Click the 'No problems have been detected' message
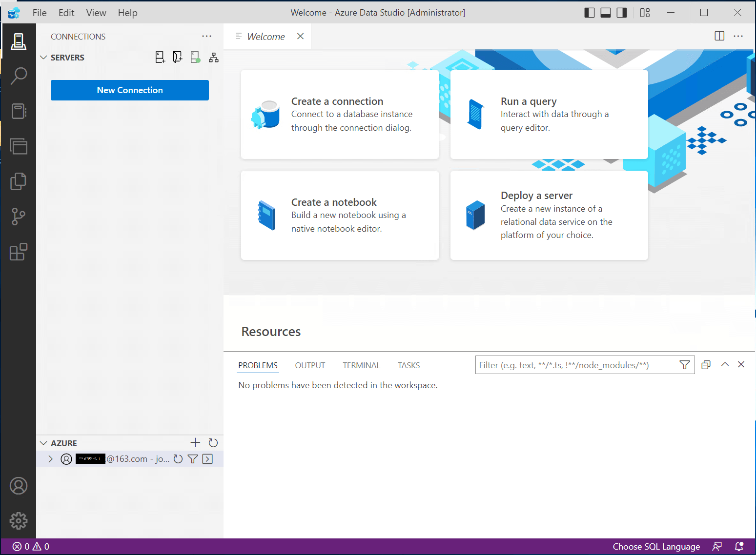 click(x=338, y=385)
